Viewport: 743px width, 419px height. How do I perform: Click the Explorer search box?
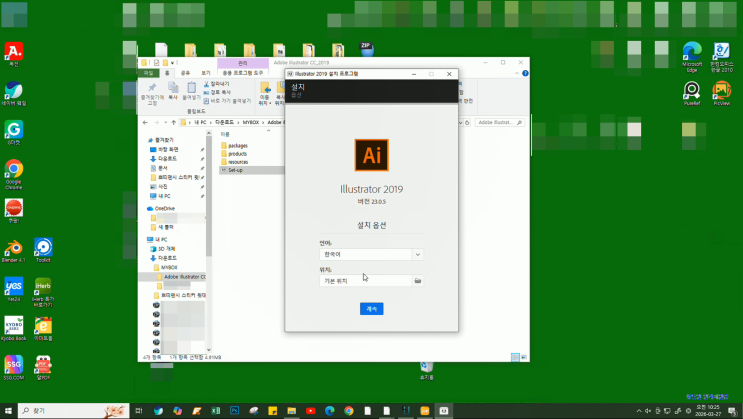(500, 122)
